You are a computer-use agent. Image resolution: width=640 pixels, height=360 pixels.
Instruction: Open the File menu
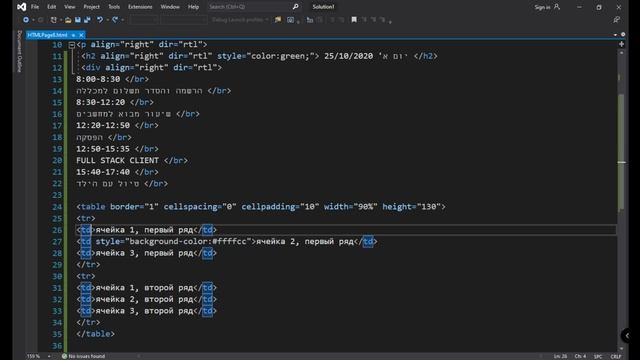click(35, 7)
